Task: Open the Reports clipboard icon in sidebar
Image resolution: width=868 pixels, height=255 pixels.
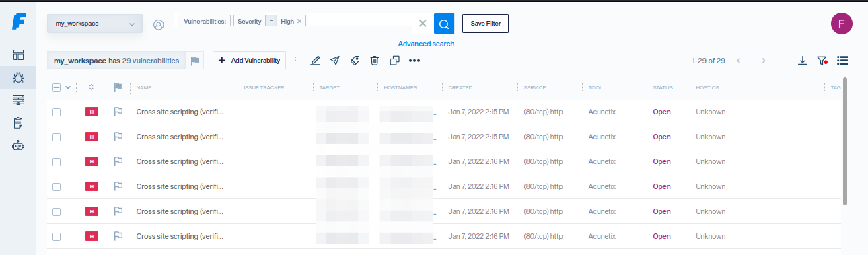Action: [18, 123]
